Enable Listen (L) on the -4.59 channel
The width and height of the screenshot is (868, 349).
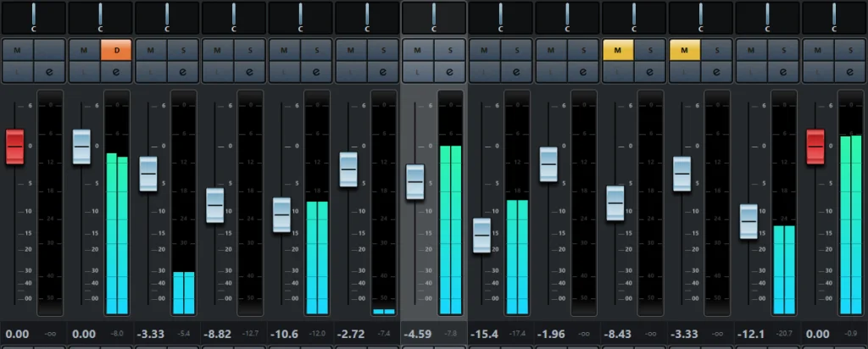pyautogui.click(x=417, y=72)
